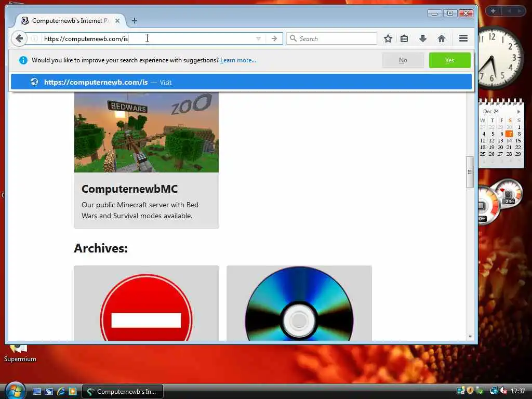Image resolution: width=532 pixels, height=399 pixels.
Task: Open the Downloads arrow icon
Action: click(x=423, y=38)
